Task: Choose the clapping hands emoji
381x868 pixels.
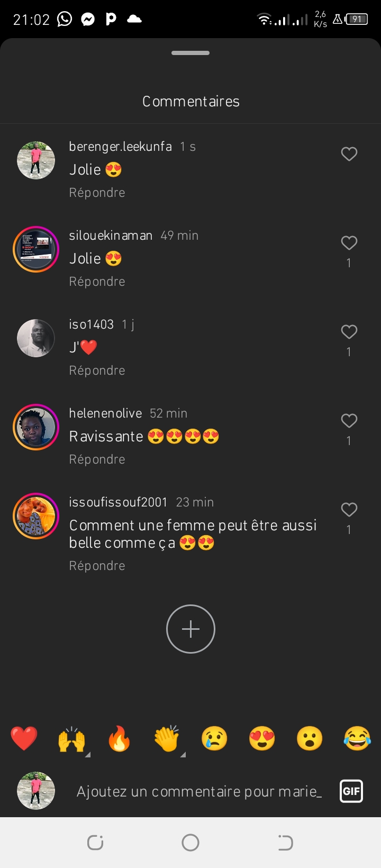Action: (x=167, y=738)
